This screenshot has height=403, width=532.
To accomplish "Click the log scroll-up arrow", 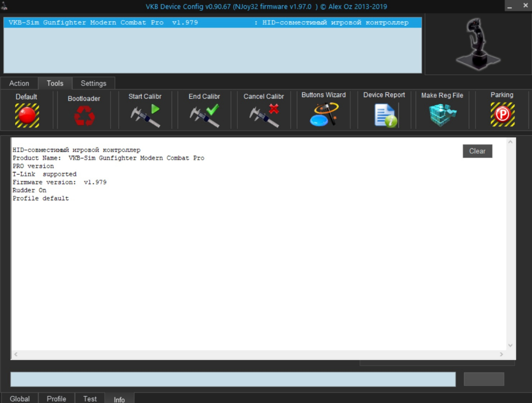I will point(511,142).
